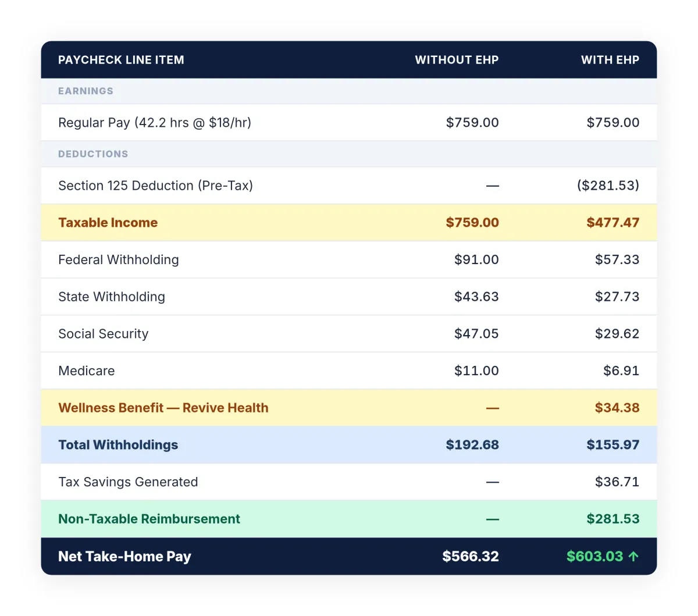Click the EARNINGS section label
This screenshot has width=698, height=616.
[86, 91]
